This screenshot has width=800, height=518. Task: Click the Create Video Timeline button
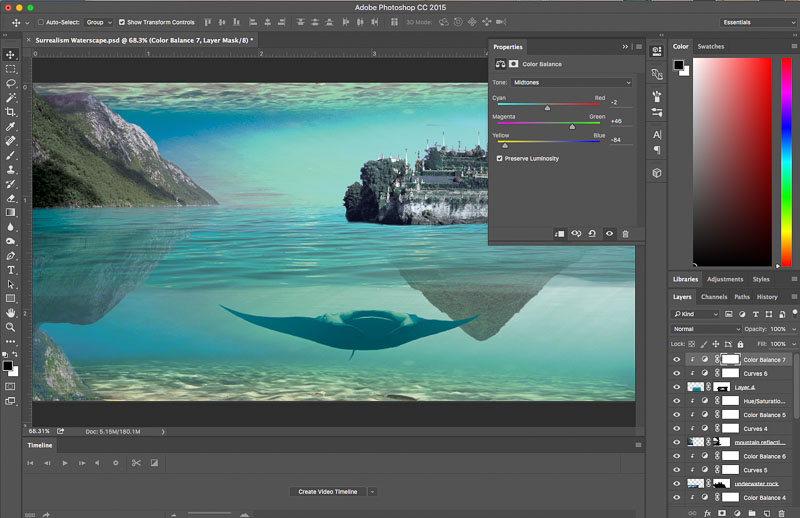[328, 491]
